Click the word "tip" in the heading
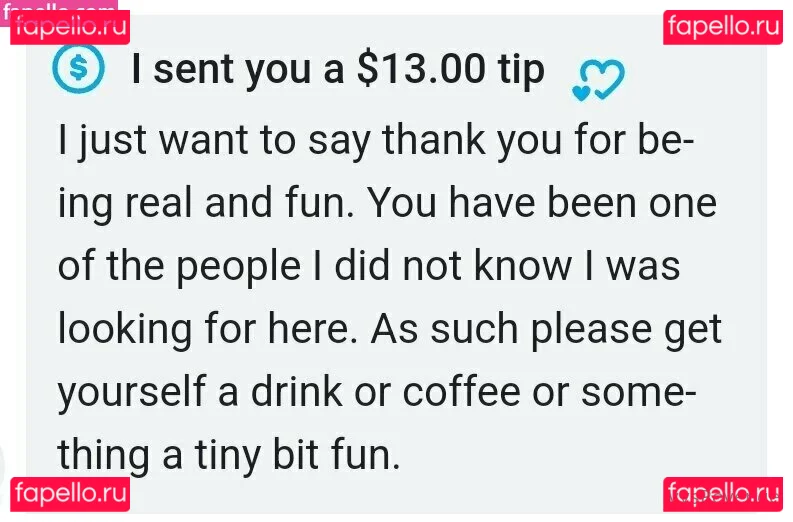 click(x=520, y=70)
